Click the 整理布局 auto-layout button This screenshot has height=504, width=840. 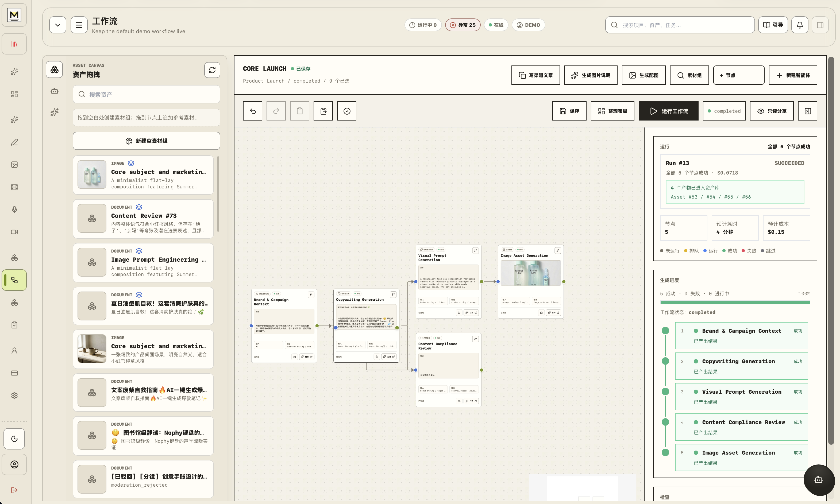[x=612, y=111]
